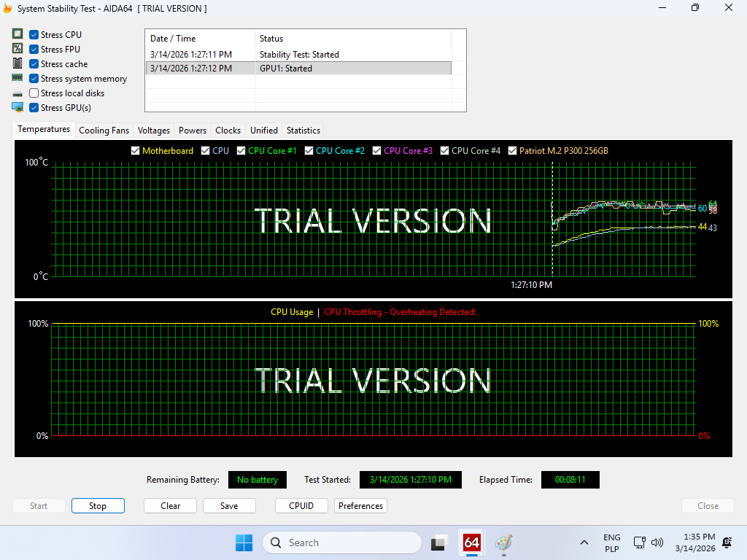
Task: Click the Elapsed Time value 00:08:11
Action: pyautogui.click(x=570, y=480)
